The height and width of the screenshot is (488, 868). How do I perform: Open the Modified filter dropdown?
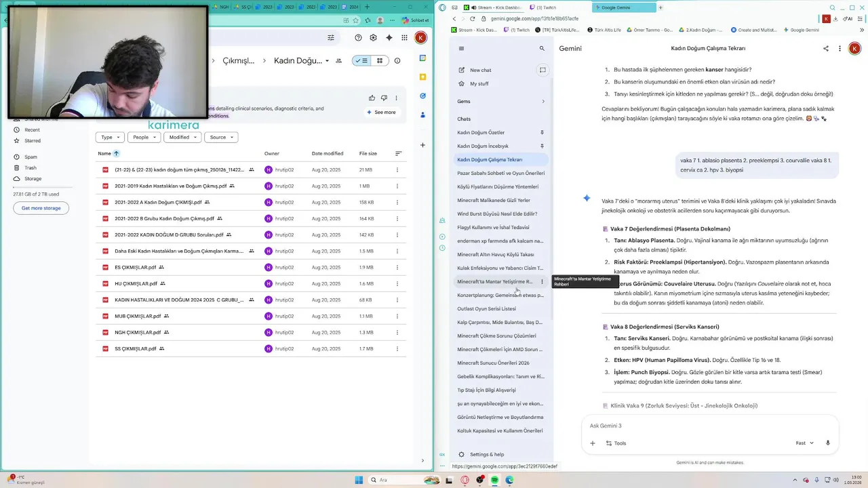(x=182, y=137)
